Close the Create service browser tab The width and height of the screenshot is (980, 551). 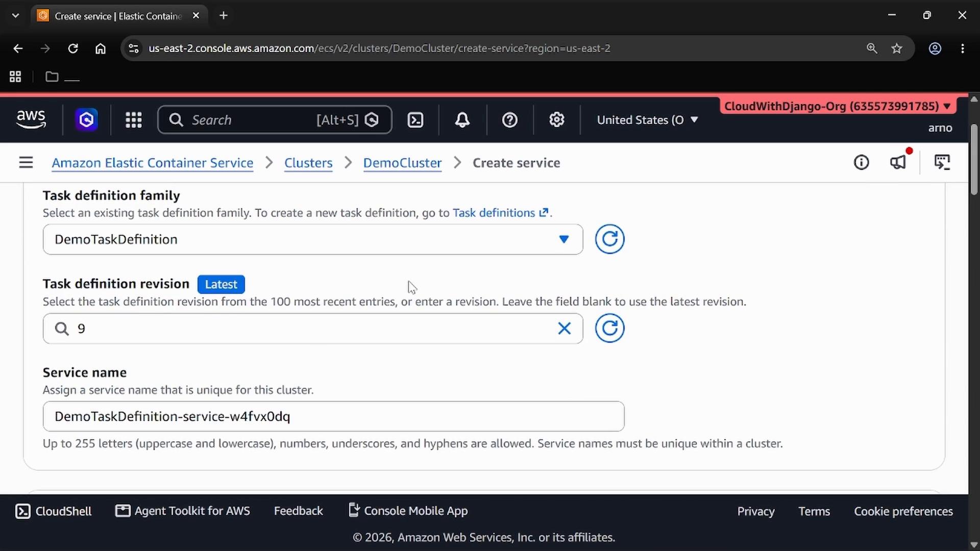tap(196, 16)
